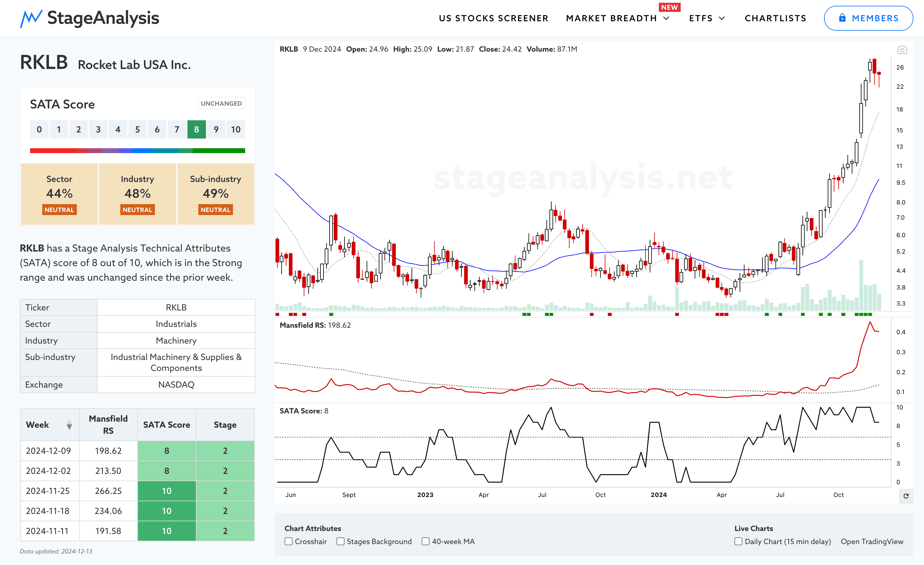
Task: Click the Data updated 2024-12-13 note
Action: pos(56,552)
